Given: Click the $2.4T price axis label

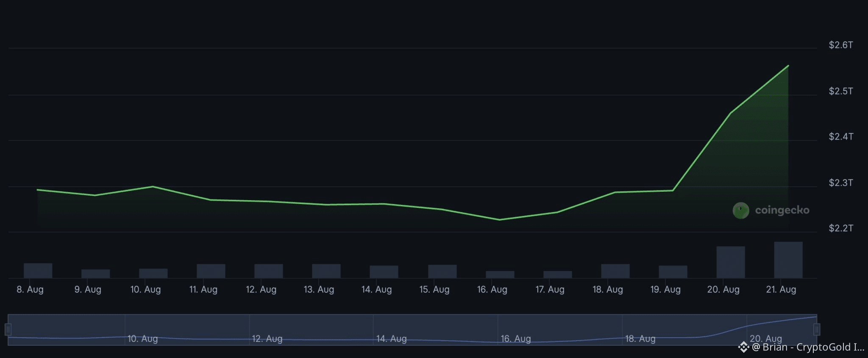Looking at the screenshot, I should pyautogui.click(x=841, y=137).
